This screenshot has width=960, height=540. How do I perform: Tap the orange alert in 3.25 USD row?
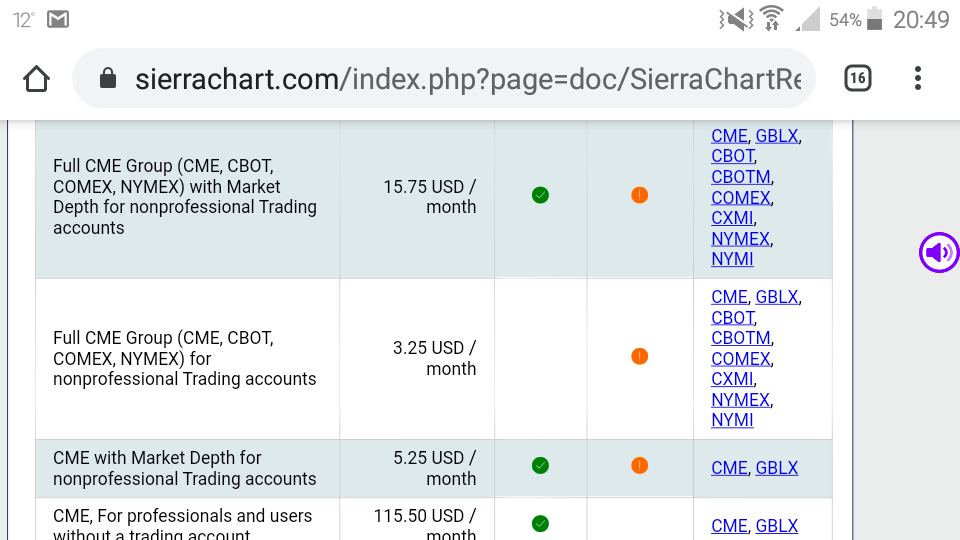[x=639, y=356]
